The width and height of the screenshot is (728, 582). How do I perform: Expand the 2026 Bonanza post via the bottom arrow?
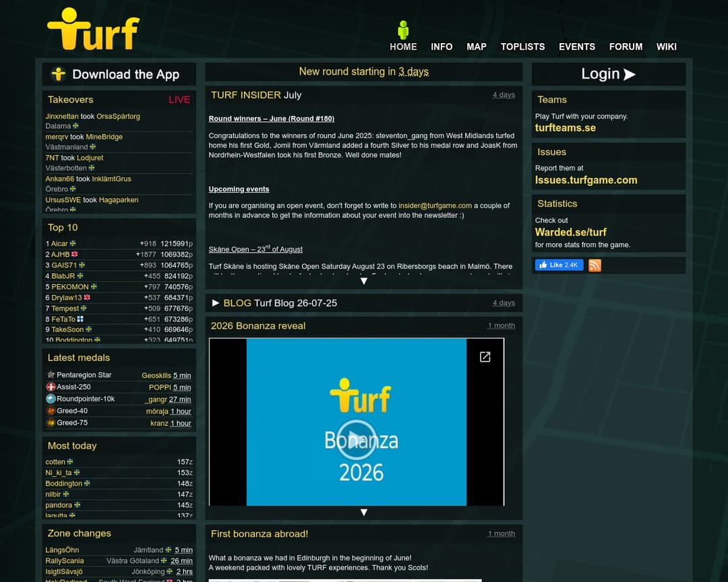364,512
